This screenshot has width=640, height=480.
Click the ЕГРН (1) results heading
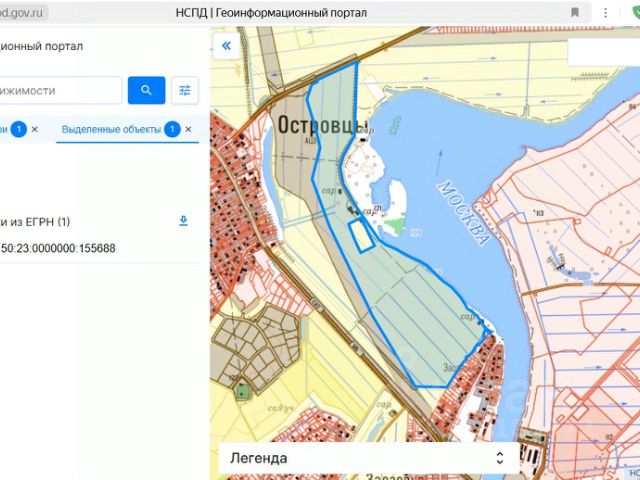click(x=35, y=222)
